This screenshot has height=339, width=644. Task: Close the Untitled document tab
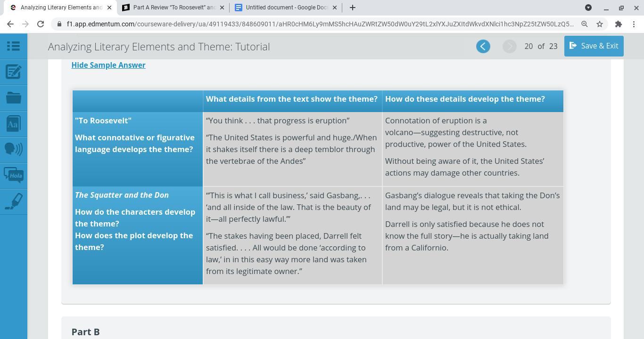(x=335, y=8)
